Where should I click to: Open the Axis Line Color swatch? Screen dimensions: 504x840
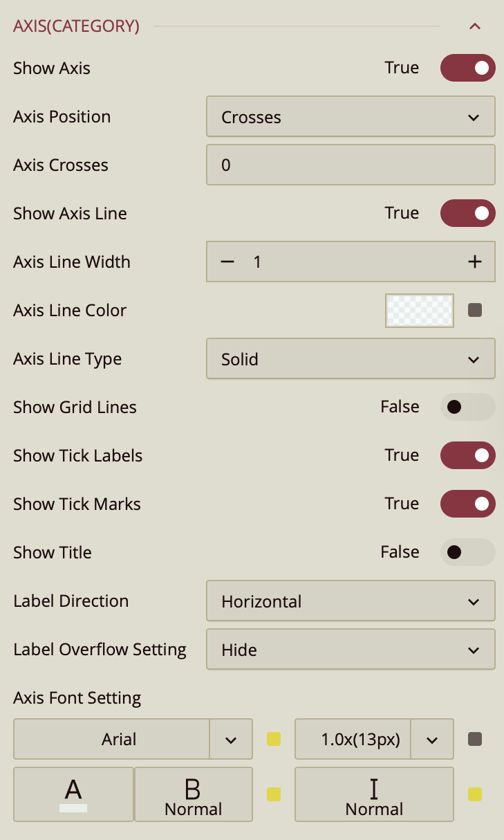[x=420, y=310]
